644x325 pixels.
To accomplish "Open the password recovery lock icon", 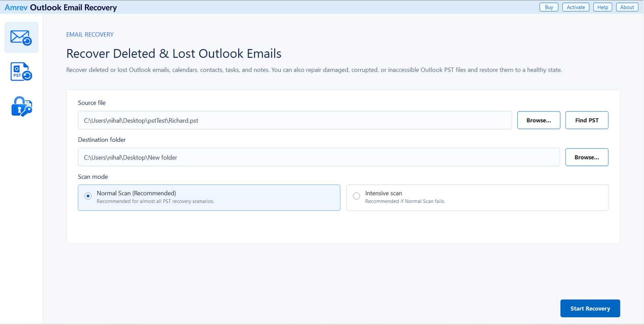I will click(x=22, y=107).
